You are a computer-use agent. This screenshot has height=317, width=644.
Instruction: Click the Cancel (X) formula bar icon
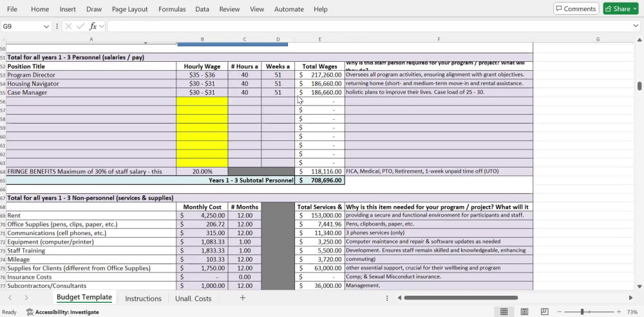click(x=69, y=26)
